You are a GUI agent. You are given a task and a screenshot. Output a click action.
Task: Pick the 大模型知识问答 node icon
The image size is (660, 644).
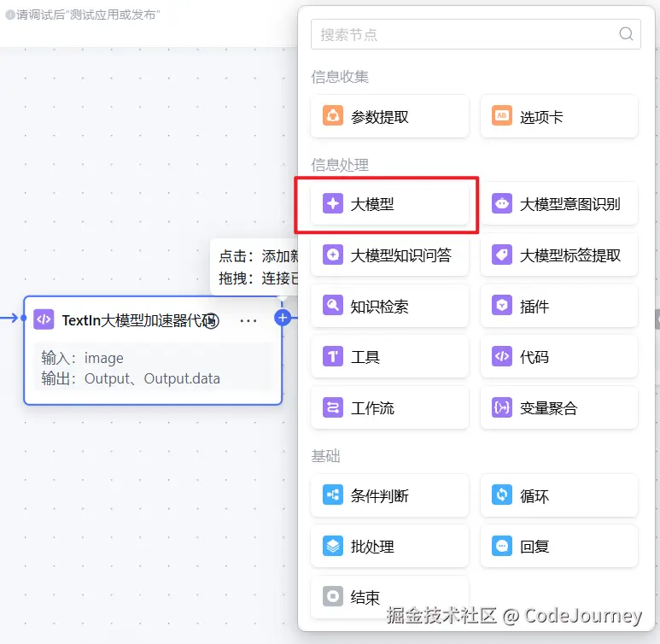(332, 255)
